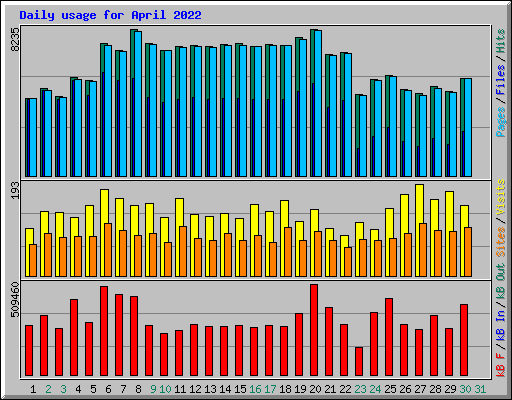Click day 25 on the date axis
This screenshot has width=512, height=400.
(390, 389)
